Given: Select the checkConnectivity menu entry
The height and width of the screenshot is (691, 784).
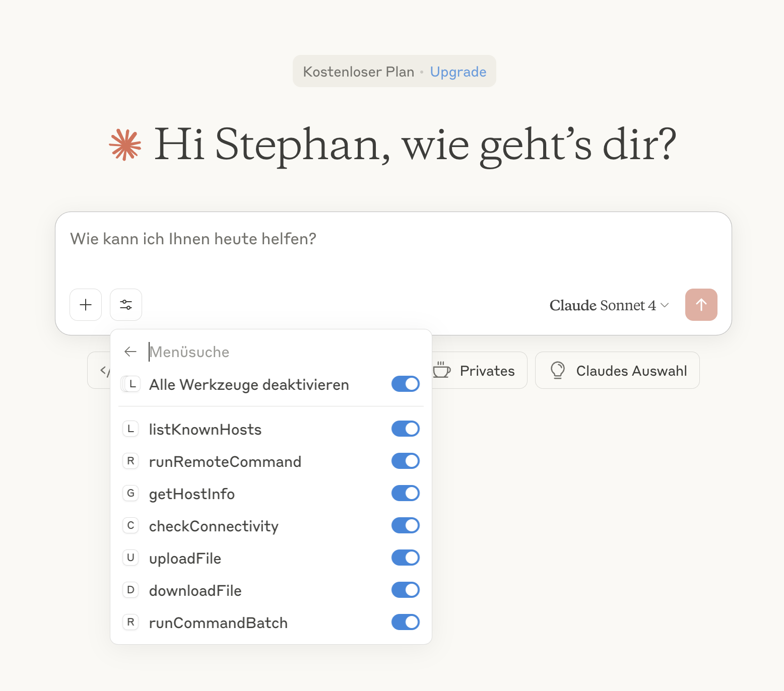Looking at the screenshot, I should 214,526.
